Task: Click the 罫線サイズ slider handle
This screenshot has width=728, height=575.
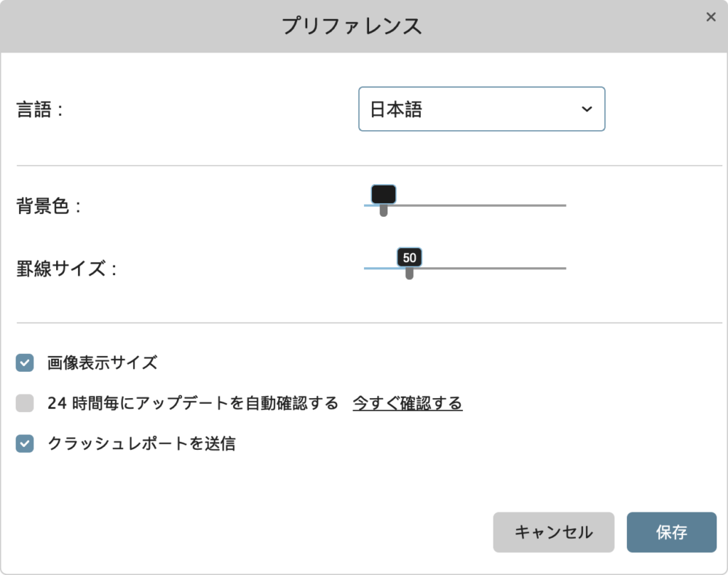Action: click(x=409, y=274)
